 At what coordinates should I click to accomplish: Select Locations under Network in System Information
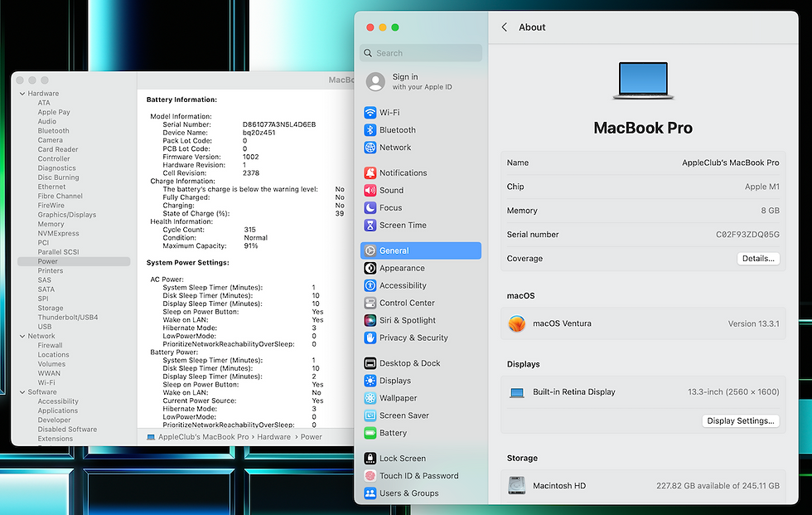click(x=53, y=355)
